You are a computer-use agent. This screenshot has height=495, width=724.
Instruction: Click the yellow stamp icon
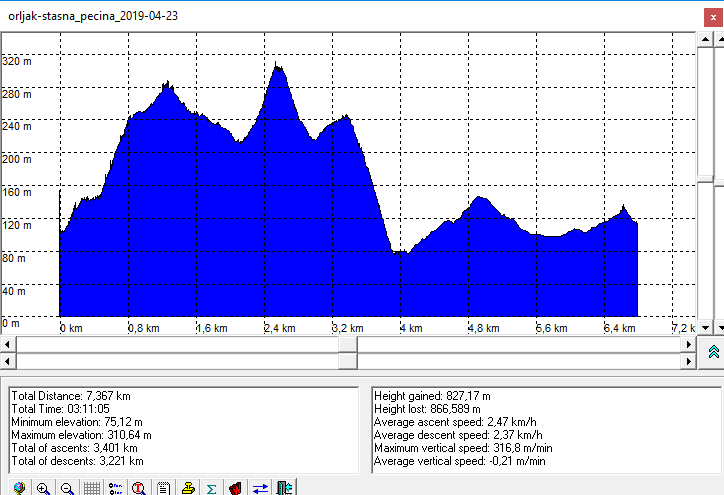point(187,488)
